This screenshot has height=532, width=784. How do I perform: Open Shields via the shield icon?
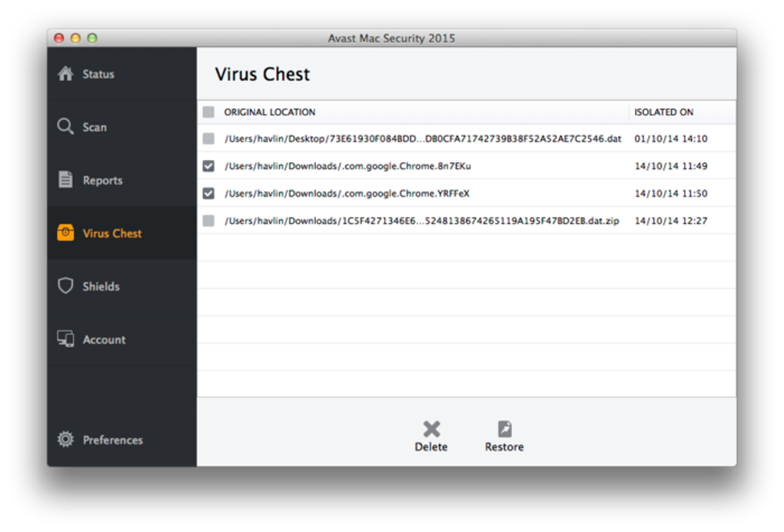[x=65, y=286]
